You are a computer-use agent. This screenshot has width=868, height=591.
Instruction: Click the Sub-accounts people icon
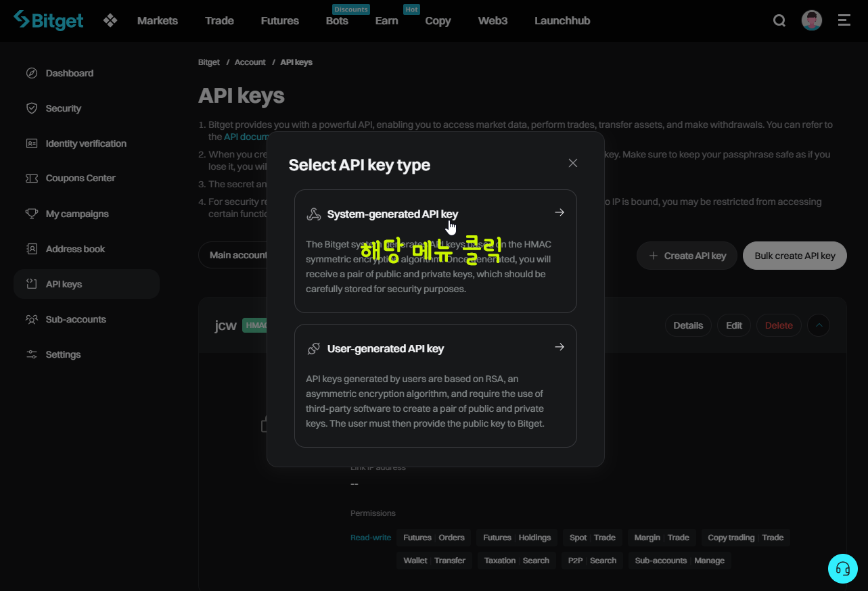32,319
